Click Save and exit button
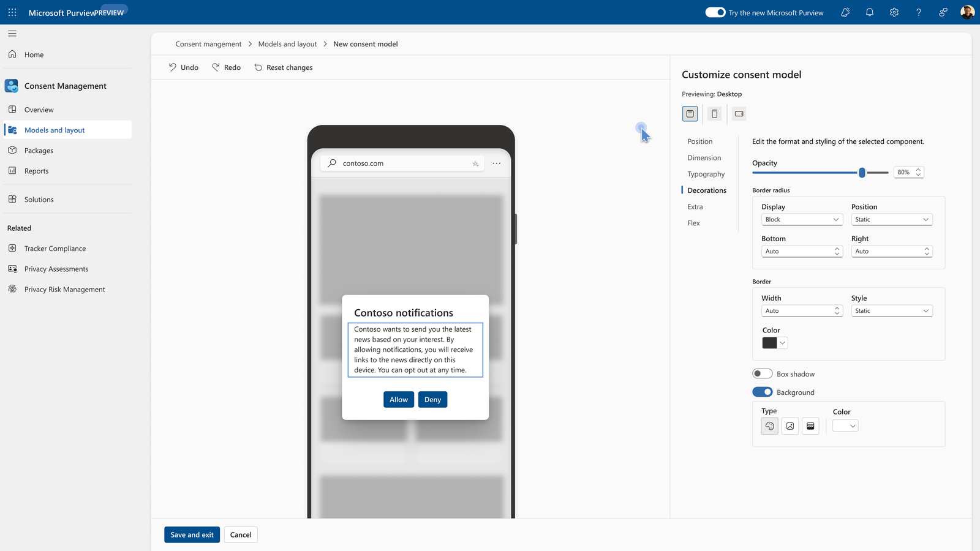The height and width of the screenshot is (551, 980). (x=192, y=534)
